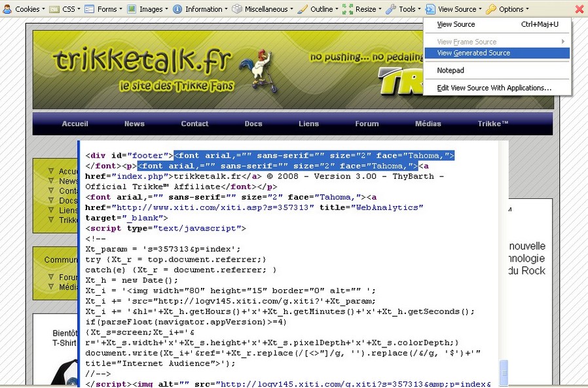Choose View Source menu entry
Viewport: 588px width, 388px height.
[x=497, y=24]
